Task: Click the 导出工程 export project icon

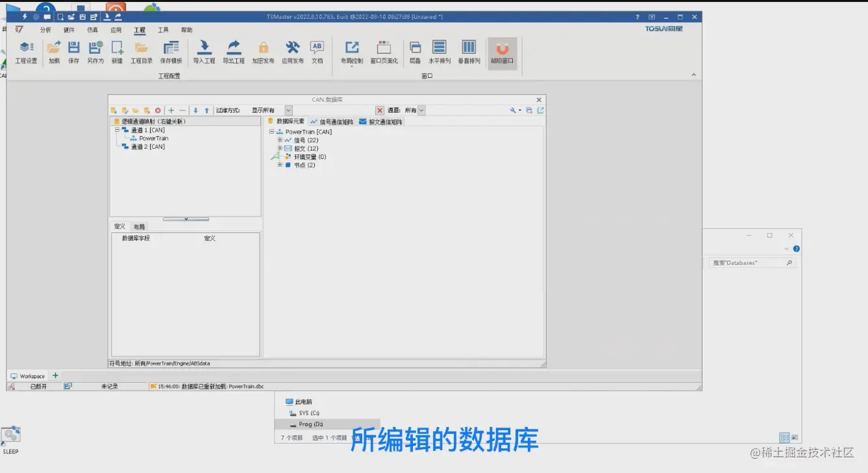Action: [x=234, y=52]
